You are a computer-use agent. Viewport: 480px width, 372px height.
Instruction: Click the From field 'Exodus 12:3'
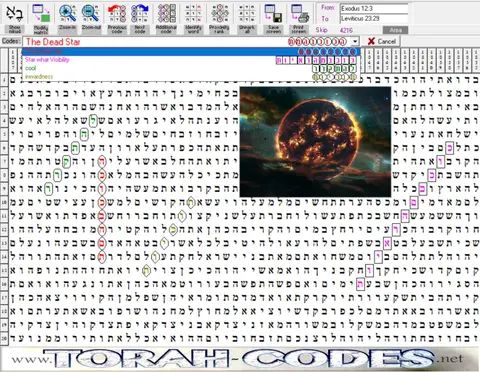pyautogui.click(x=374, y=8)
